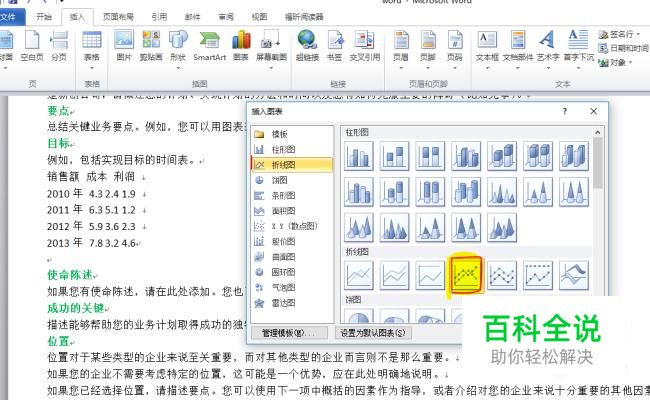Switch to the 视图 view tab
The image size is (650, 400).
pos(259,17)
